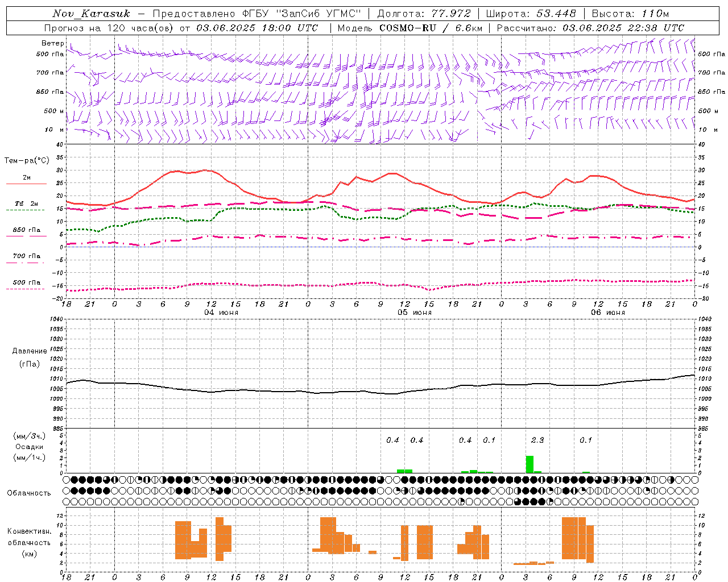Screen dimensions: 728x582
Task: Click the dotted 500 гПа temperature legend line
Action: click(25, 289)
